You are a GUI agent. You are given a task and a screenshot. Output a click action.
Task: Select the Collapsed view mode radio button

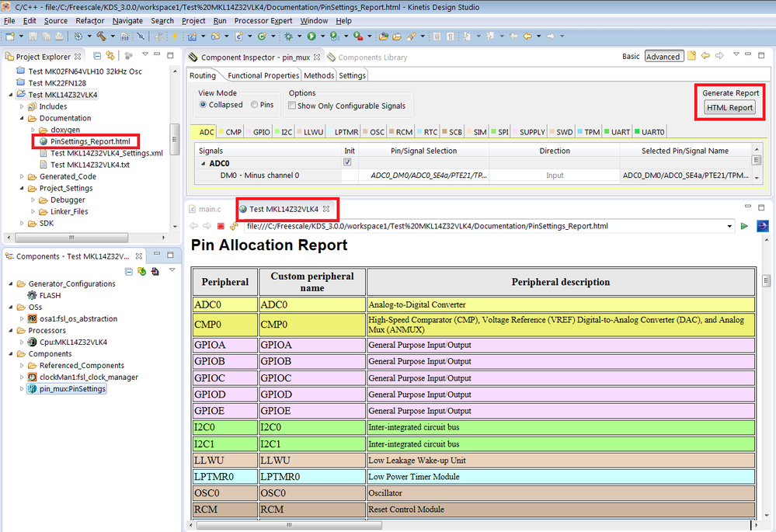[204, 105]
